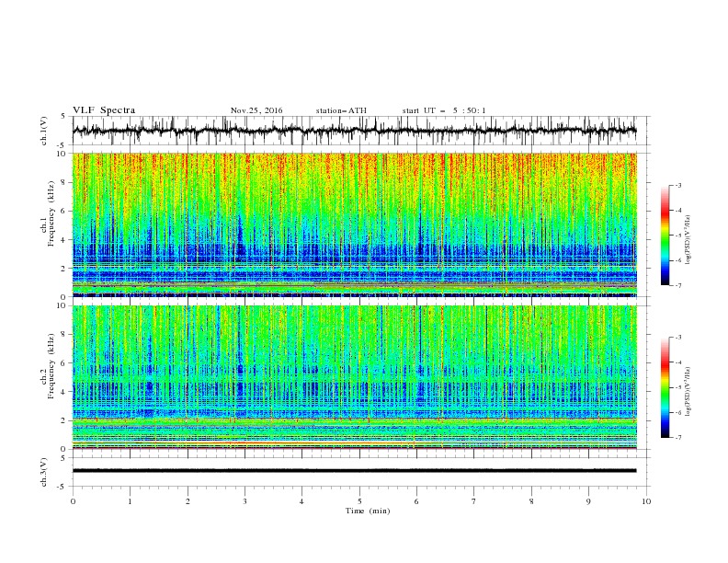
Task: Select the date label "Nov.25, 2016"
Action: coord(256,110)
